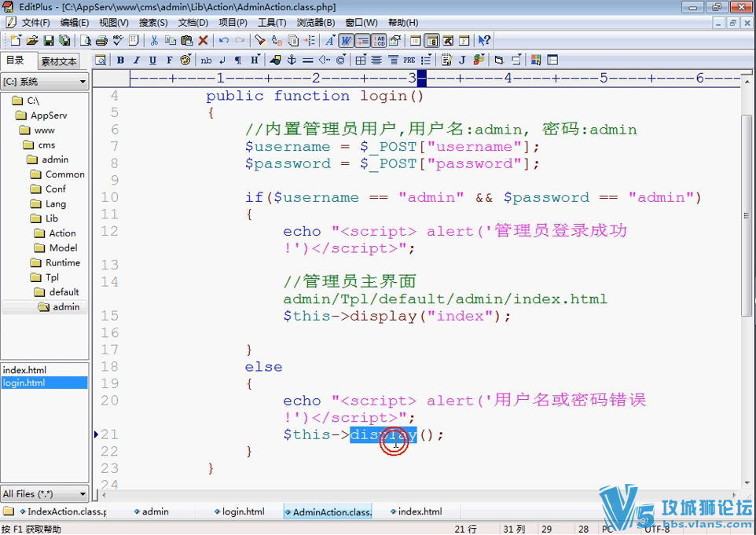
Task: Switch to the index.html document tab
Action: (x=416, y=512)
